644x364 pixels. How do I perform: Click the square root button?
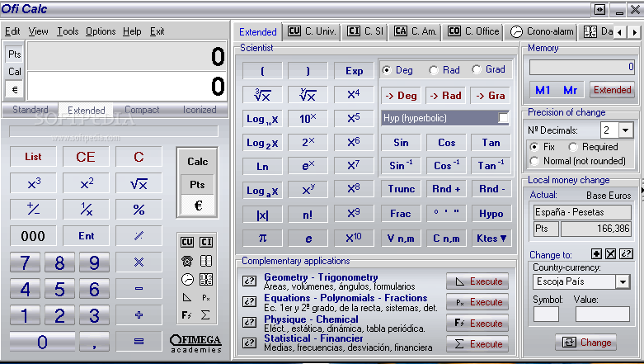point(139,183)
